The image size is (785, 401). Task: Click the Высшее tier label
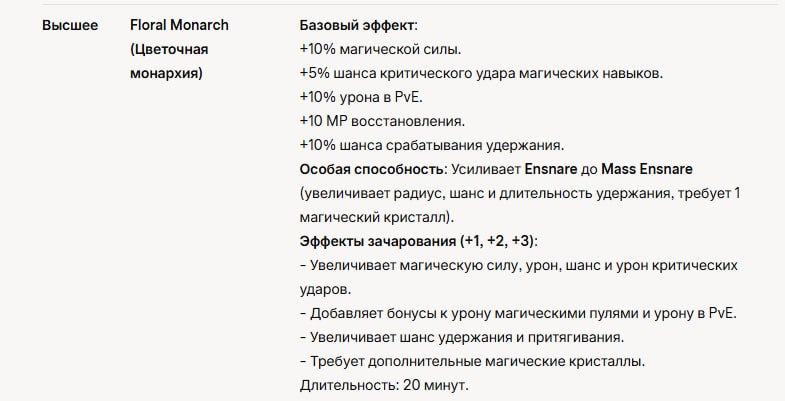coord(70,25)
